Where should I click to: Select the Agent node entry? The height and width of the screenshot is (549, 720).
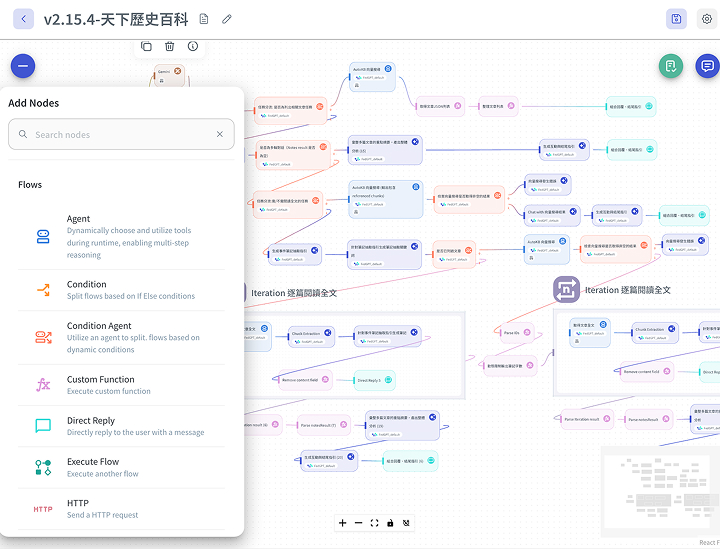[121, 236]
